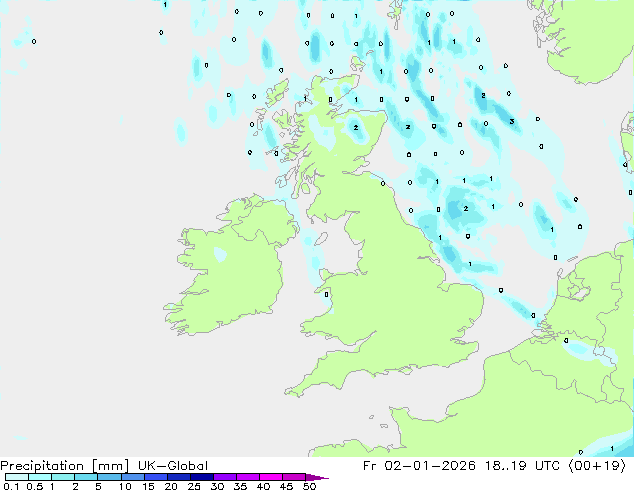634x490 pixels.
Task: Click the '0' value at the far left edge
Action: (x=34, y=41)
